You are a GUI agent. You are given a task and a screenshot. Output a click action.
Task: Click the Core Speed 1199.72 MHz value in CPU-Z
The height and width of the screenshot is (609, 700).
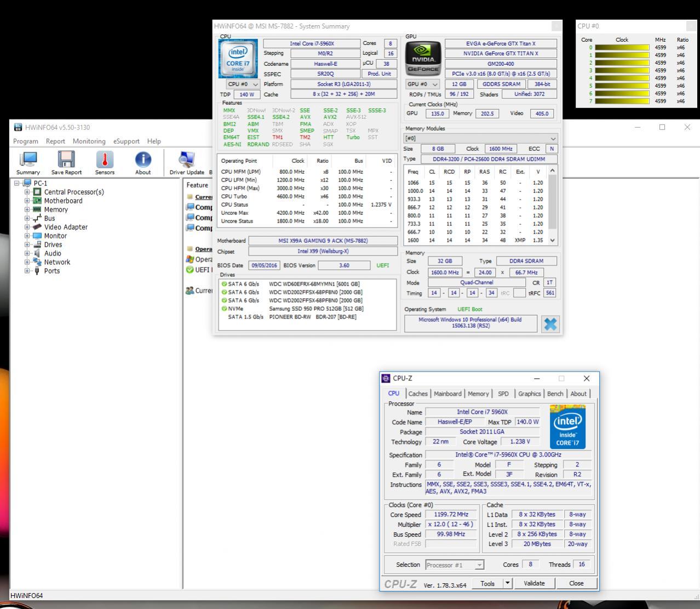[451, 515]
